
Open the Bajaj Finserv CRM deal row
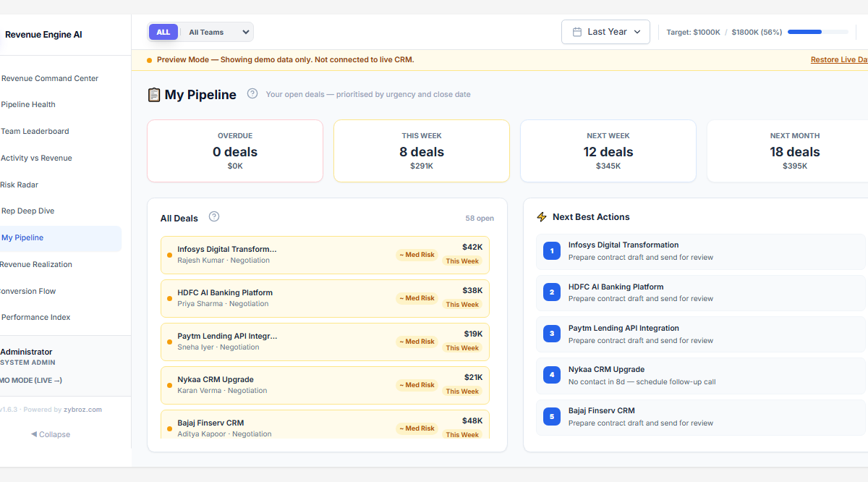pyautogui.click(x=325, y=425)
